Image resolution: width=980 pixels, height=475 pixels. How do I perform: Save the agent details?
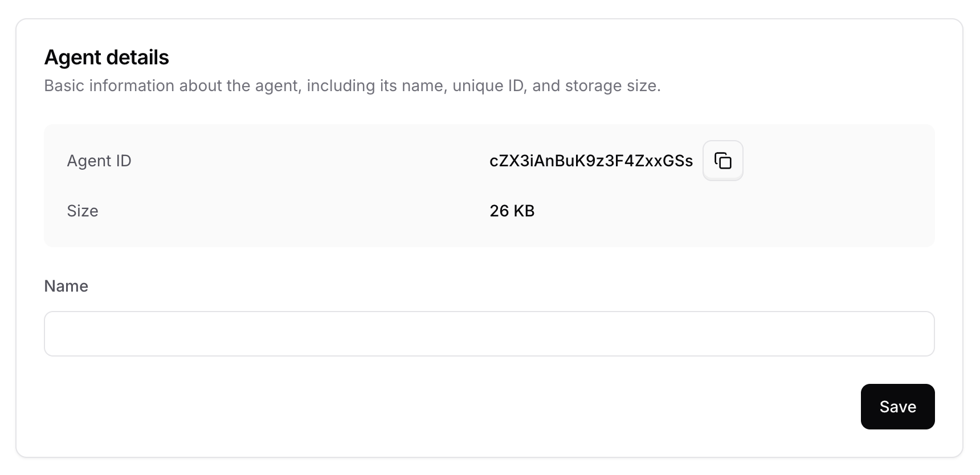(x=897, y=407)
